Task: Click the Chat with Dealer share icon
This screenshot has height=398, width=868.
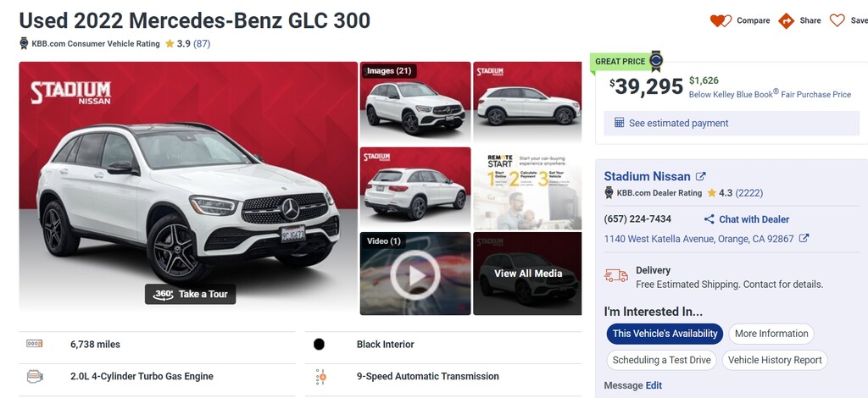Action: 709,219
